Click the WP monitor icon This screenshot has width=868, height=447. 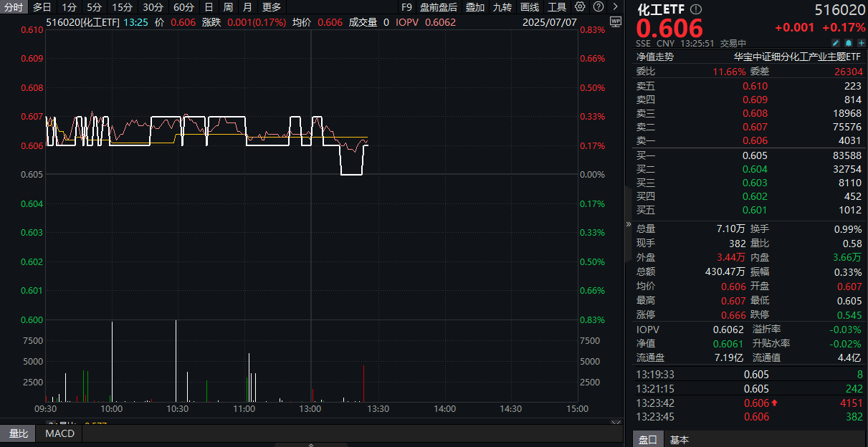pyautogui.click(x=615, y=21)
